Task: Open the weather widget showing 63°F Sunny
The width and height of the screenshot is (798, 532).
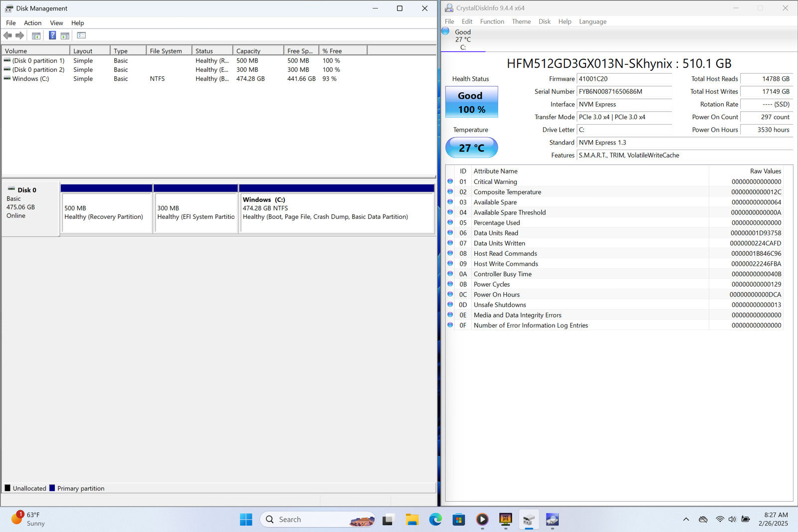Action: click(x=28, y=519)
